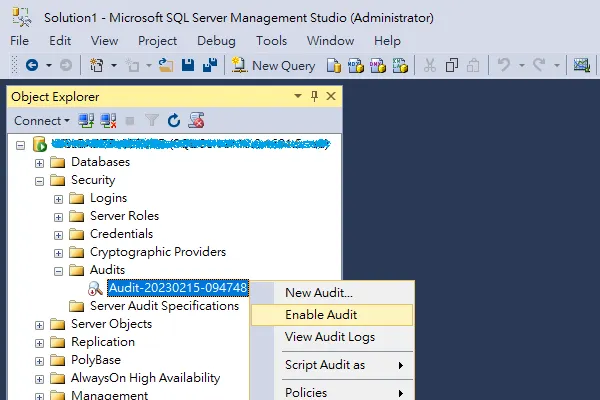The image size is (600, 400).
Task: Open the Policies submenu
Action: point(333,392)
